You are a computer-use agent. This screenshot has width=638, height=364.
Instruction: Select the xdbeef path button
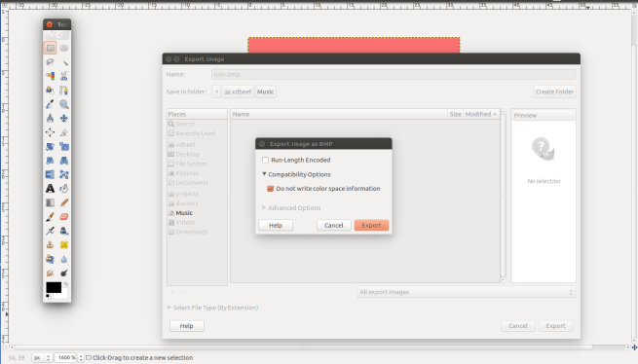coord(238,91)
